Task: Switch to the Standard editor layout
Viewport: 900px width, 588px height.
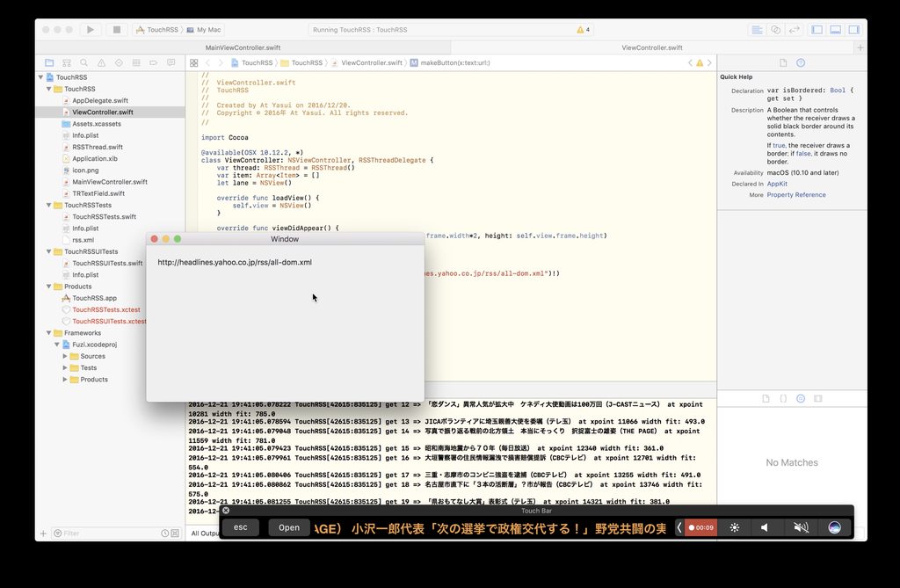Action: point(757,29)
